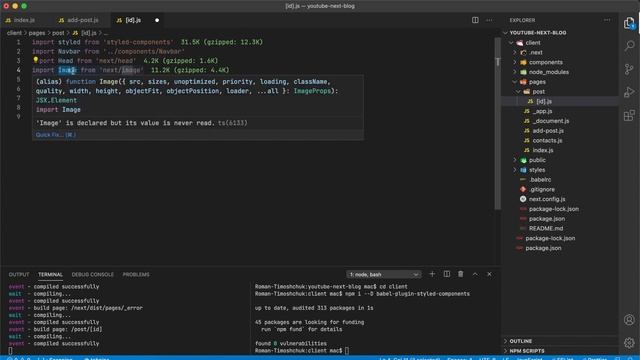Open .gitignore in the Explorer

[542, 189]
